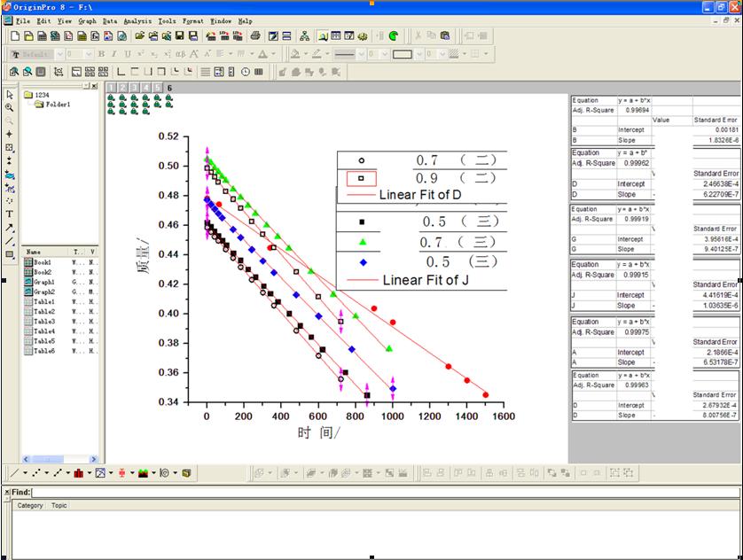The width and height of the screenshot is (743, 560).
Task: Click the Print icon in the toolbar
Action: (255, 36)
